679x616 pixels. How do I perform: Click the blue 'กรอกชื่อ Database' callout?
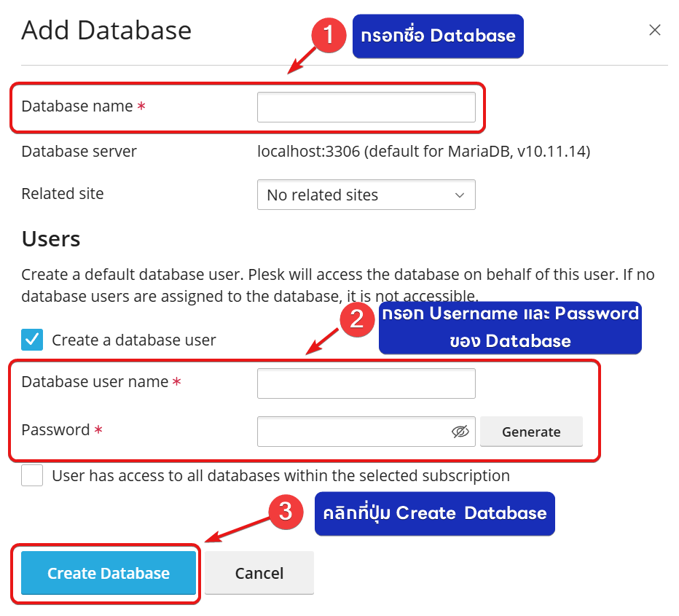tap(438, 36)
